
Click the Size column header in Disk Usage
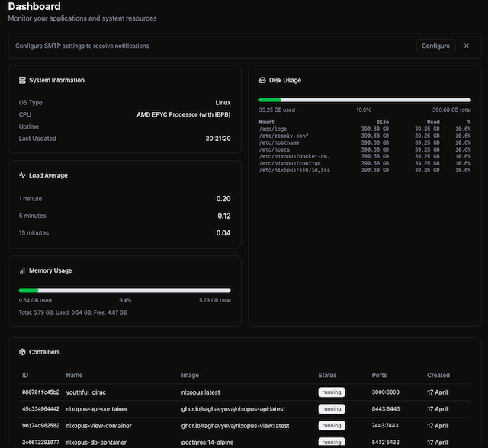(x=383, y=122)
